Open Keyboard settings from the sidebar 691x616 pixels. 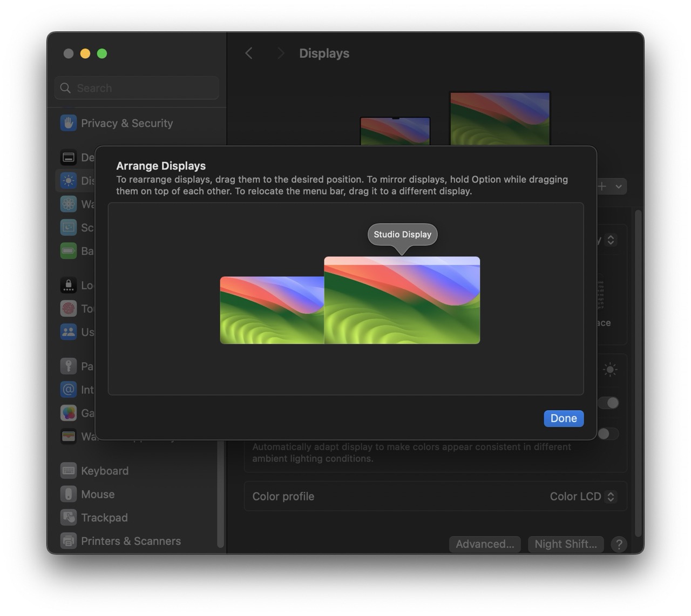coord(105,471)
